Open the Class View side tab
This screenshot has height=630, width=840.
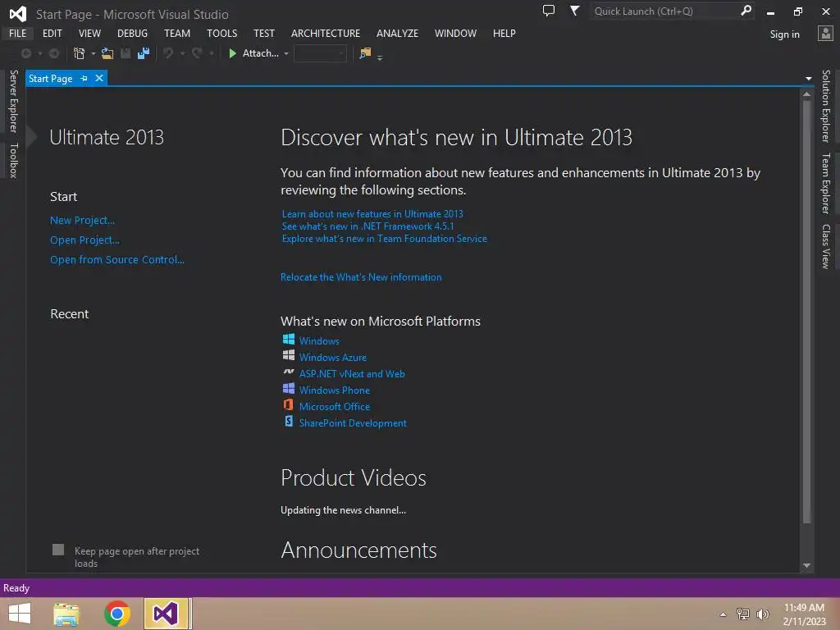tap(826, 246)
